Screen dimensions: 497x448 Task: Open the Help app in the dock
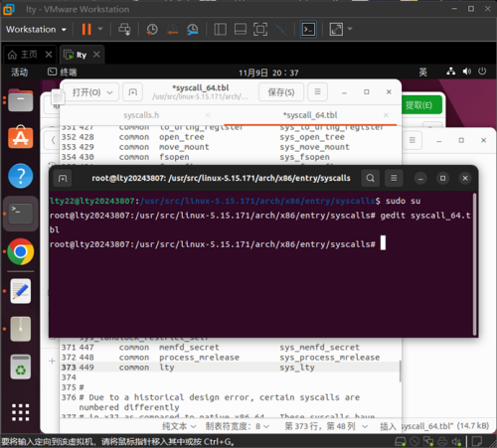(21, 176)
